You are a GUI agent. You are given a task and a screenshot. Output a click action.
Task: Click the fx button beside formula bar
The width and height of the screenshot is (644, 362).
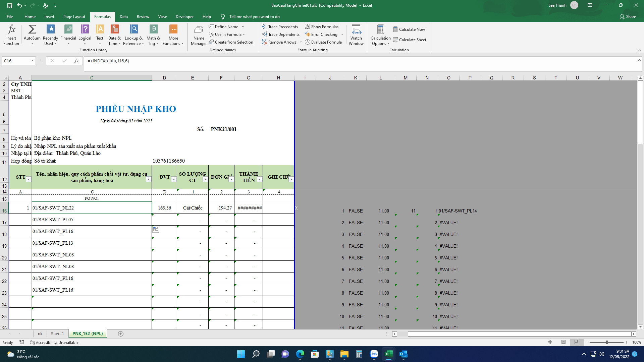tap(76, 61)
